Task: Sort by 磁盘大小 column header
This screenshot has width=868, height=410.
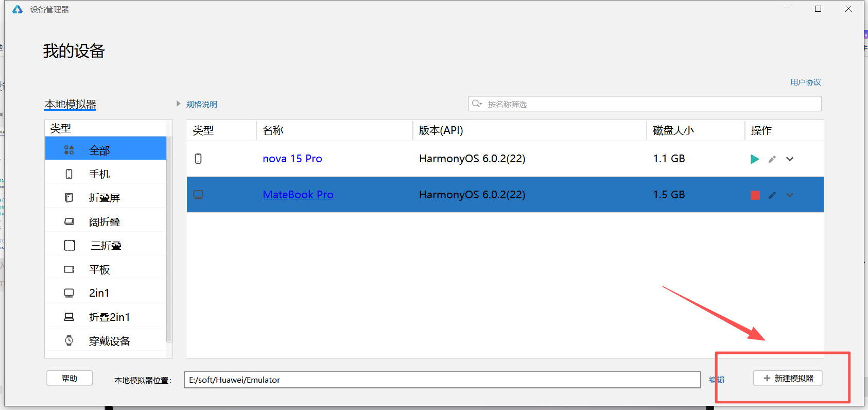Action: (696, 130)
